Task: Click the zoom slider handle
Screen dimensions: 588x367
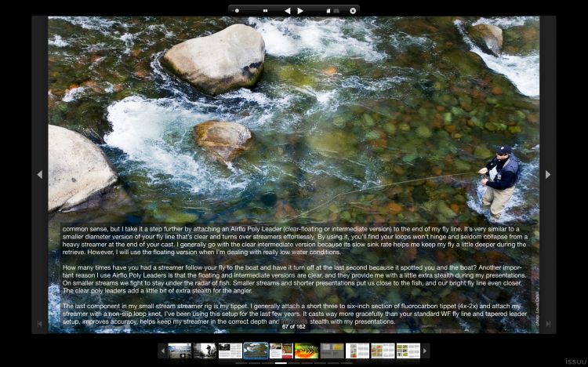Action: tap(238, 11)
